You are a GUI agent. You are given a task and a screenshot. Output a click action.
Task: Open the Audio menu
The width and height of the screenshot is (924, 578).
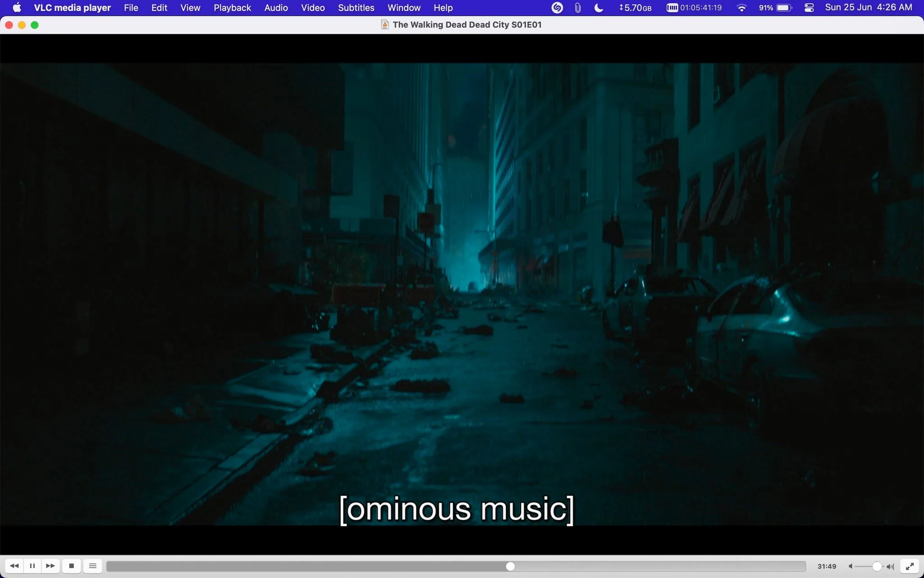[x=276, y=8]
